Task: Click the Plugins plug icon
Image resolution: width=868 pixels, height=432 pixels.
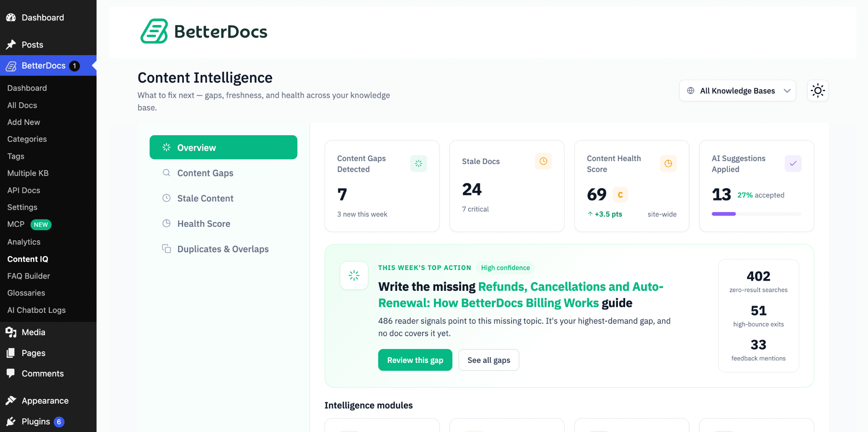Action: [11, 421]
